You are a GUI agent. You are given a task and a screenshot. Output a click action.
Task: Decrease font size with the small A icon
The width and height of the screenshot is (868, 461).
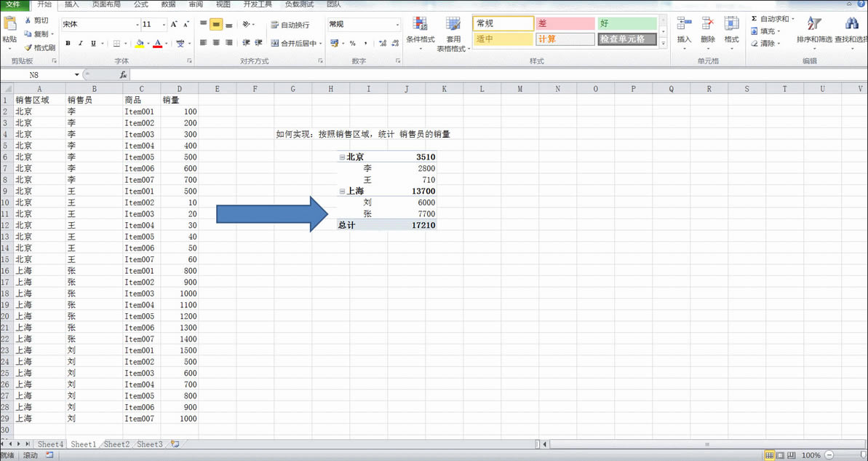pos(186,24)
